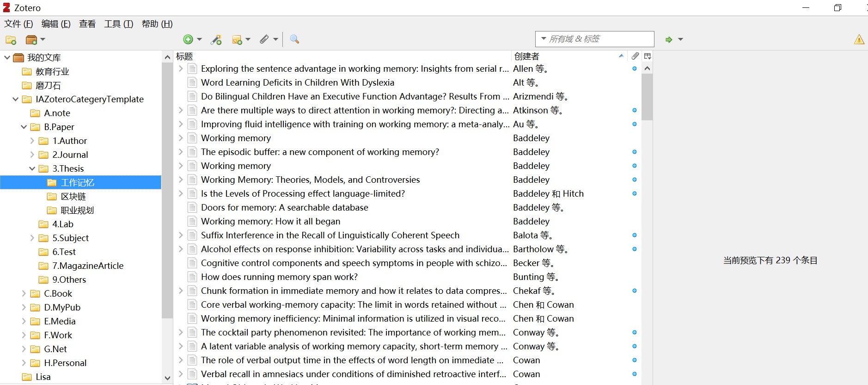Sort by the 创建者 column header

coord(569,56)
